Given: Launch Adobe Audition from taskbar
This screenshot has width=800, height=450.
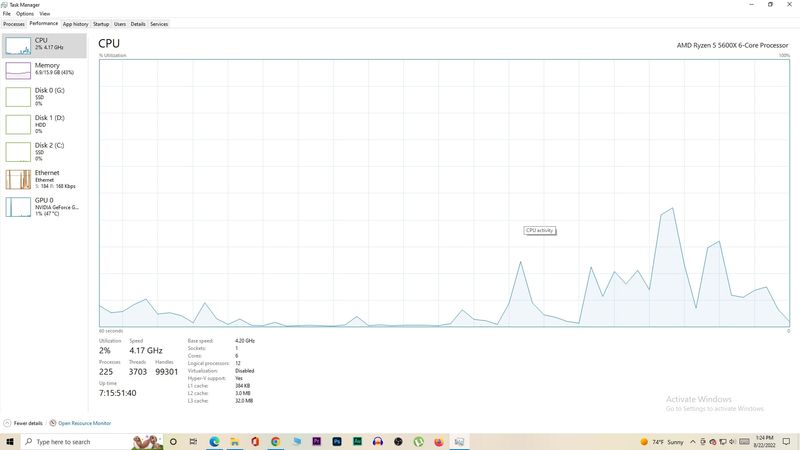Looking at the screenshot, I should (x=358, y=442).
